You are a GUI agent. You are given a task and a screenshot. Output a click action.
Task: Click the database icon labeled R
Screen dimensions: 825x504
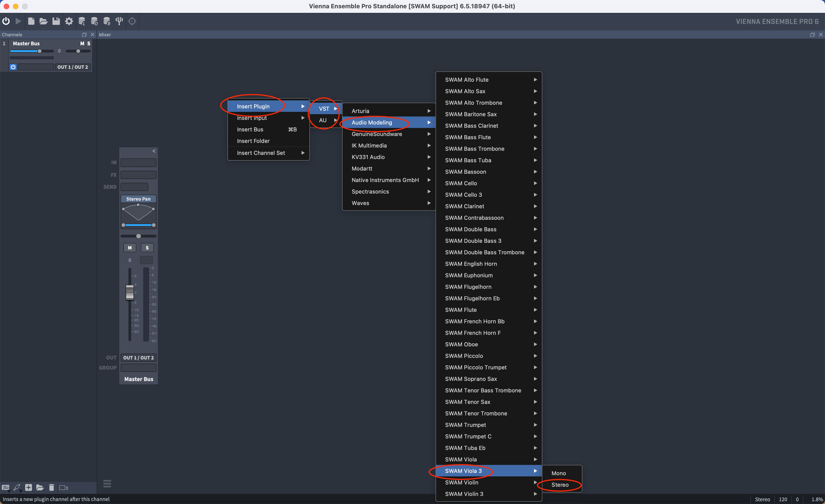(x=107, y=21)
